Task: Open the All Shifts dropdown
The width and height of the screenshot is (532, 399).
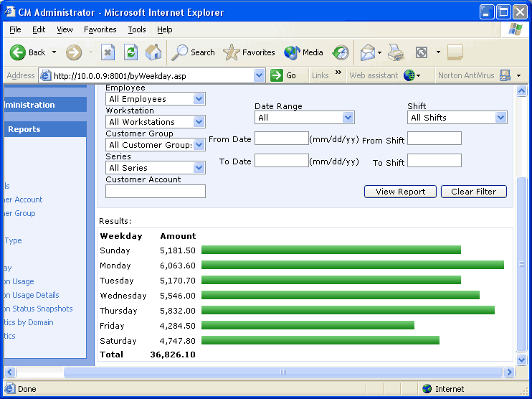Action: click(x=500, y=118)
